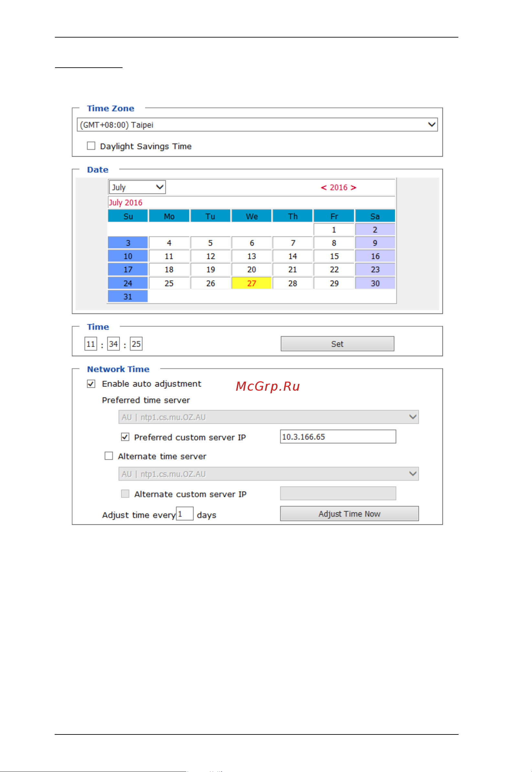Image resolution: width=532 pixels, height=772 pixels.
Task: Choose date 14 in the calendar
Action: (x=293, y=256)
